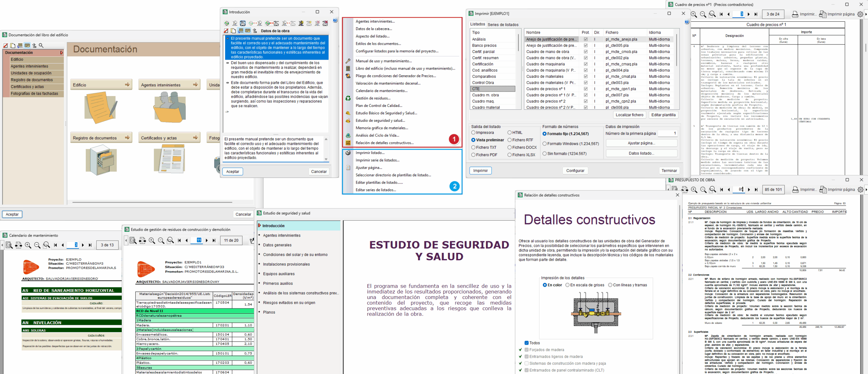Screen dimensions: 868x374
Task: Select Fichero PDF output option
Action: coord(474,155)
